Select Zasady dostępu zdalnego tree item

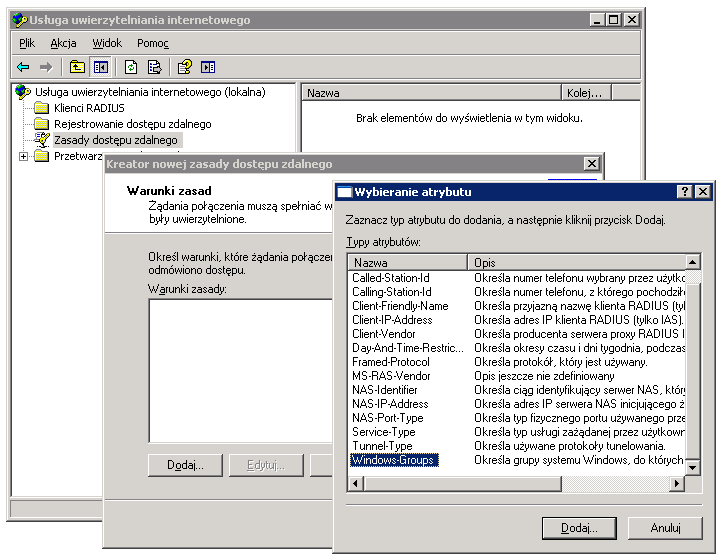[116, 140]
